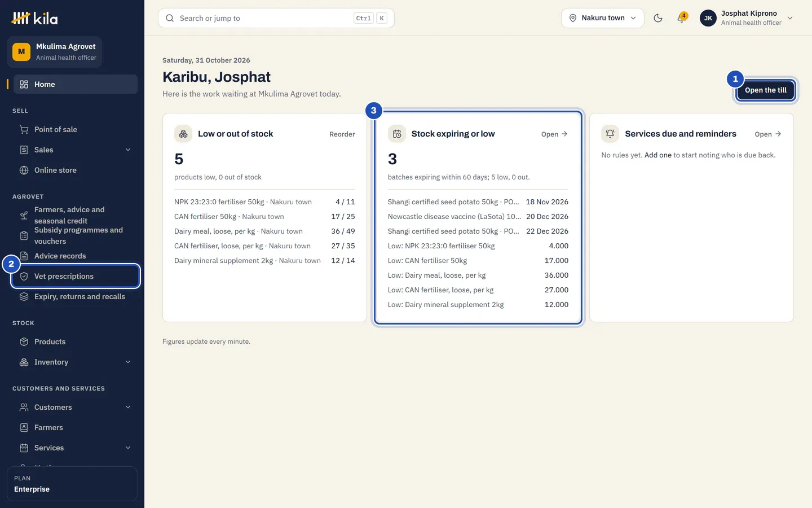Focus the Search or jump to field
The width and height of the screenshot is (812, 508).
pyautogui.click(x=276, y=18)
